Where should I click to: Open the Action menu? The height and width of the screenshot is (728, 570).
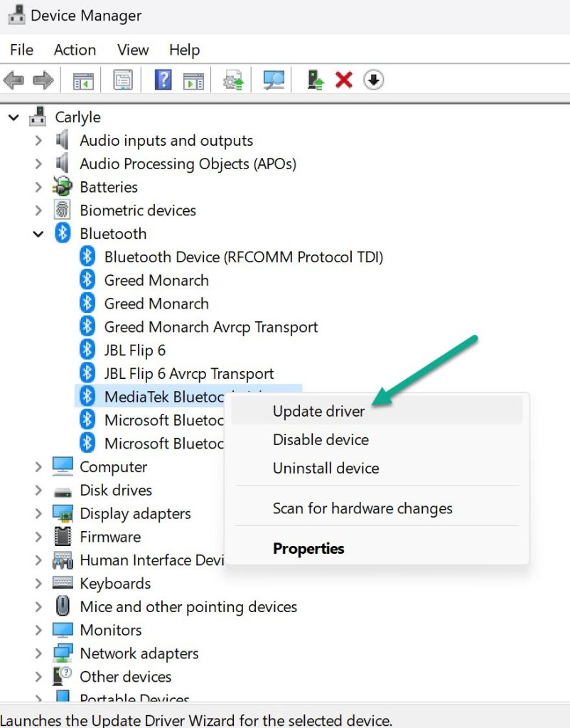[x=75, y=50]
